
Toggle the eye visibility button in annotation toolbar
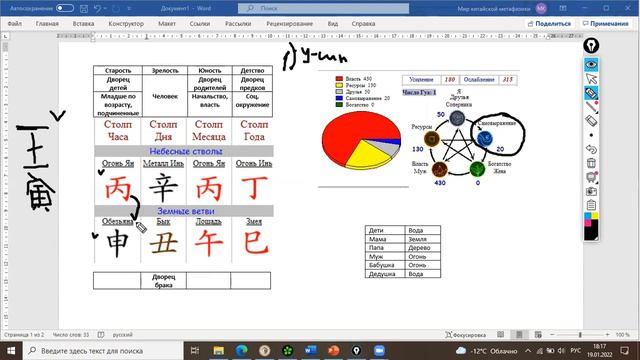(x=591, y=64)
